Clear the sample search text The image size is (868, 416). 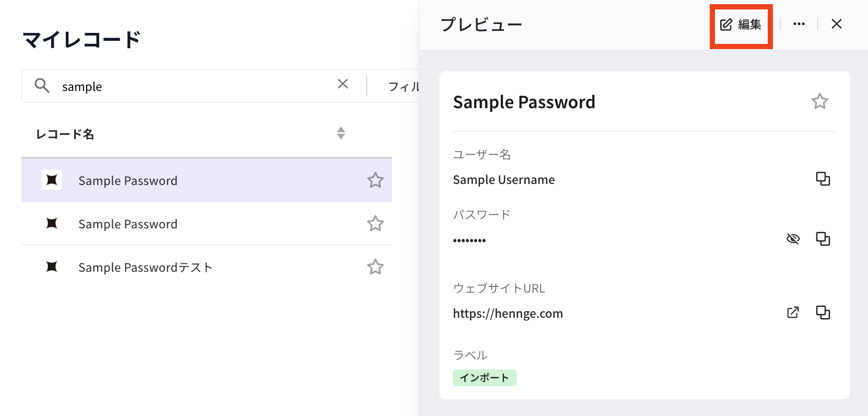[x=343, y=84]
